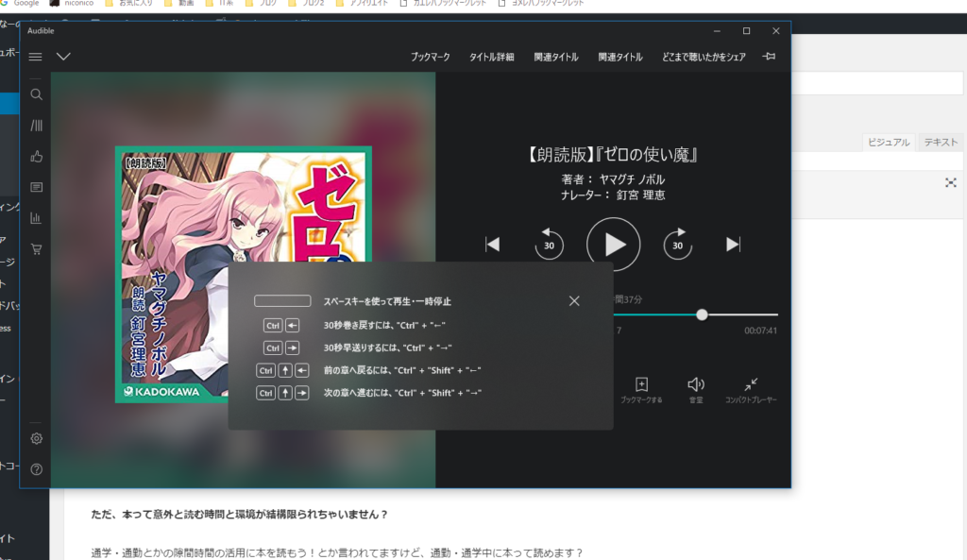
Task: Click the book title 【朗読版】『ゼロの使い魔』
Action: (x=613, y=155)
